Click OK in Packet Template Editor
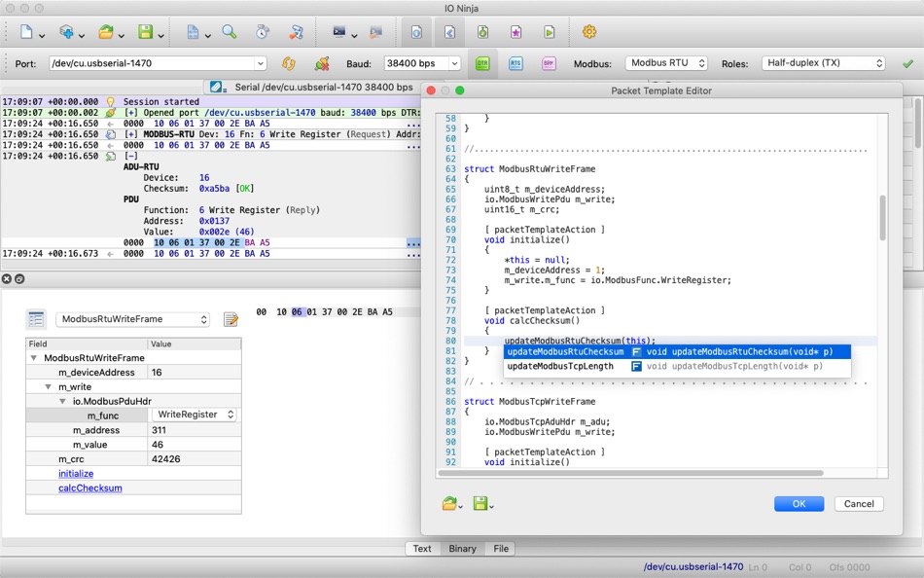Viewport: 924px width, 578px height. (x=799, y=504)
